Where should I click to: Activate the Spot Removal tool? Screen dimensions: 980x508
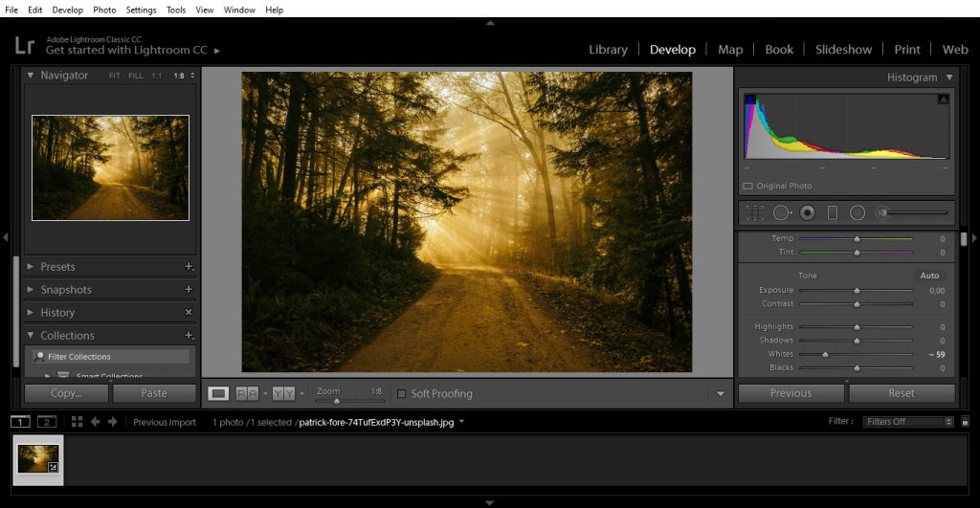pyautogui.click(x=782, y=212)
